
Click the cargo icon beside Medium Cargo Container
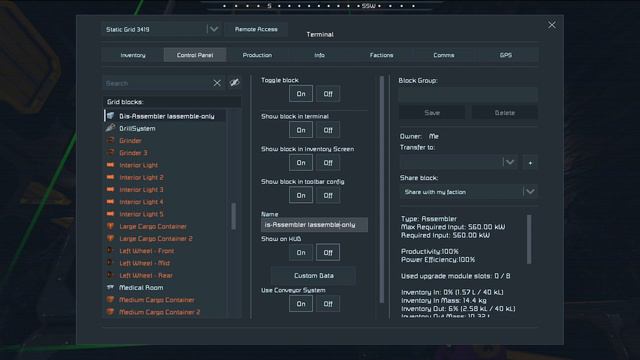coord(110,300)
